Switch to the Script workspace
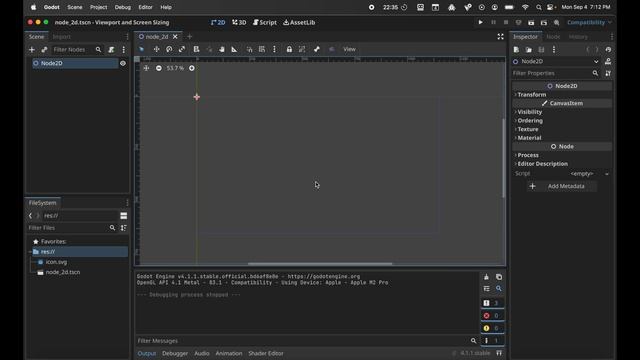Image resolution: width=640 pixels, height=360 pixels. click(x=264, y=22)
